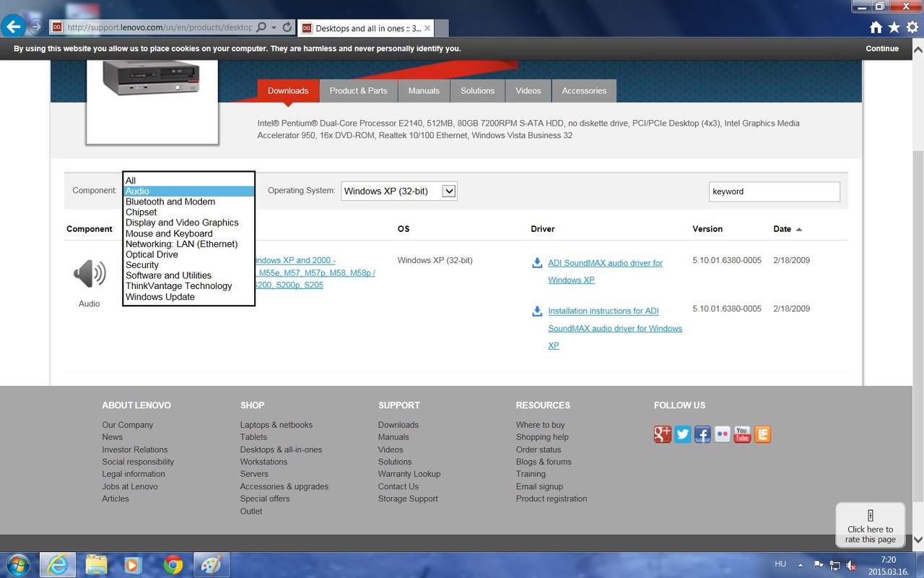
Task: Open Installation instructions for ADI SoundMAX link
Action: pos(615,328)
